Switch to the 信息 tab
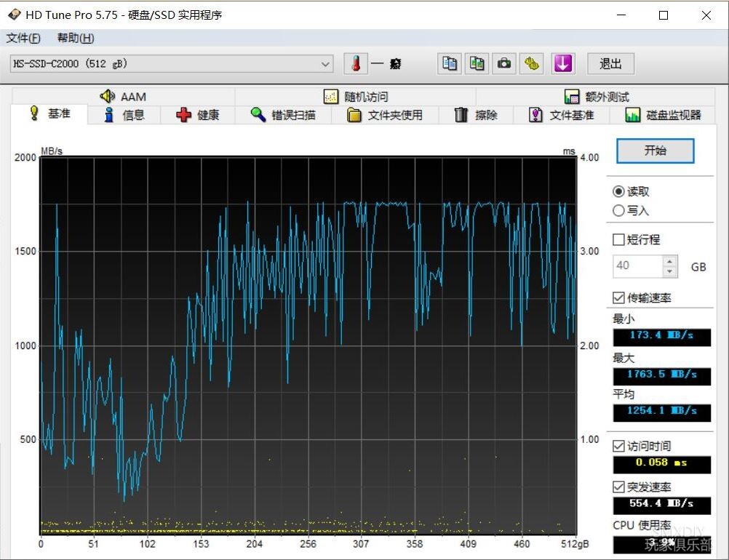 click(124, 115)
